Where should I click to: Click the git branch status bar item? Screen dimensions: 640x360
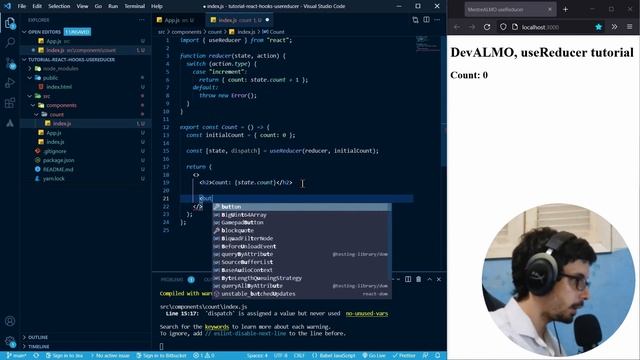17,356
